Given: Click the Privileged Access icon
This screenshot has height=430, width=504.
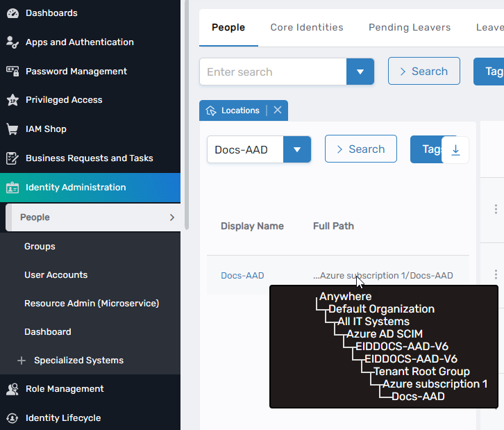Looking at the screenshot, I should tap(12, 100).
